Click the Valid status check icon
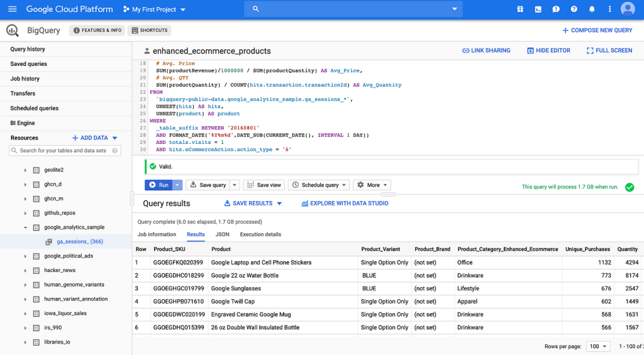Viewport: 644px width, 355px height. 153,167
